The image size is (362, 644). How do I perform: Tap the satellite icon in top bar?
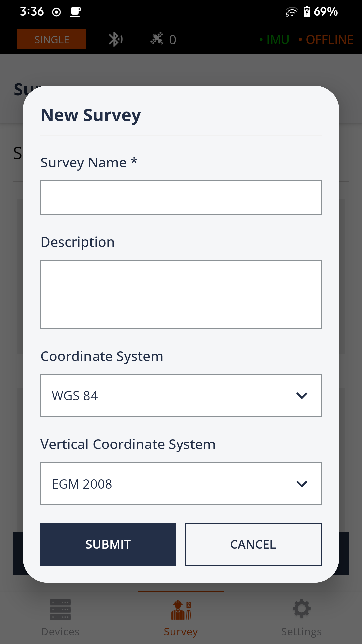pyautogui.click(x=157, y=39)
